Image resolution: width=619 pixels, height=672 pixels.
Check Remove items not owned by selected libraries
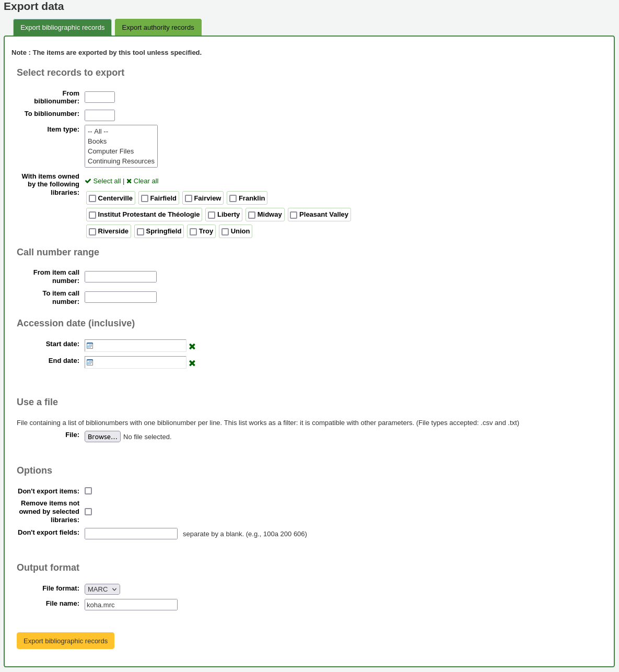tap(88, 511)
